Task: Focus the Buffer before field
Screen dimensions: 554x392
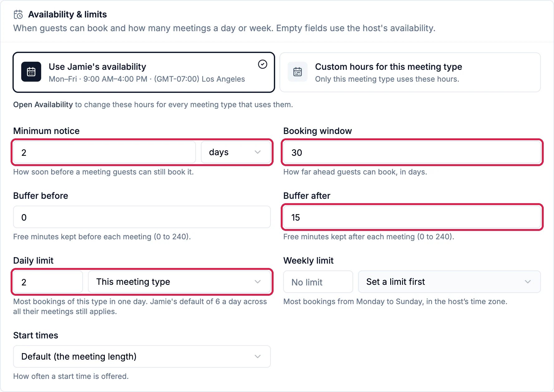Action: click(142, 217)
